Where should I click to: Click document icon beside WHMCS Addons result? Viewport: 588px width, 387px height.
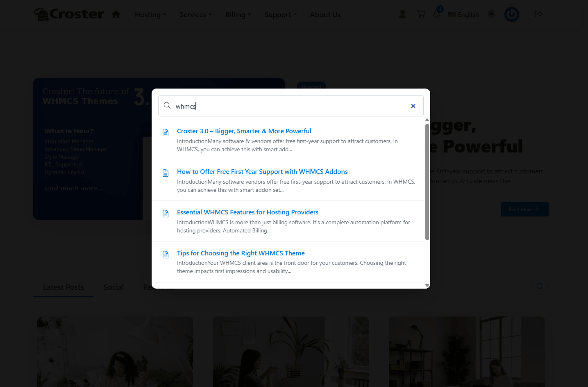[166, 173]
